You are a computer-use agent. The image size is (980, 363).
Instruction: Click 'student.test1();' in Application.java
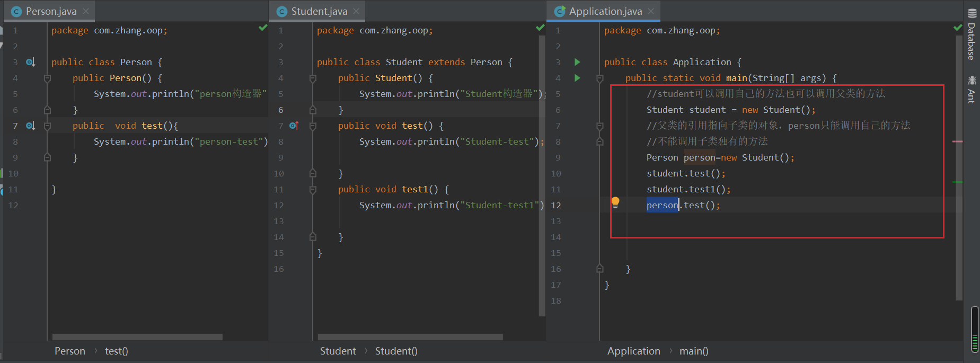pyautogui.click(x=688, y=189)
